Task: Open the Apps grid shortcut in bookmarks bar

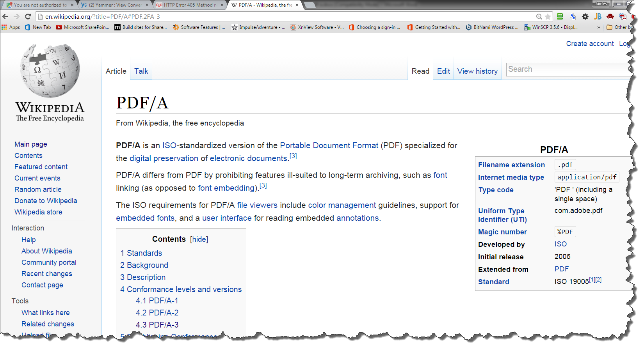Action: (11, 27)
